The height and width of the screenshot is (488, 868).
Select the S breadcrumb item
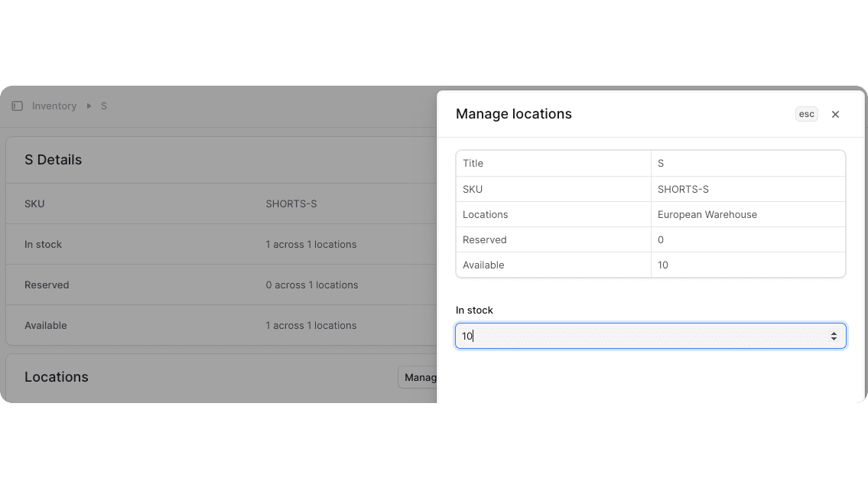tap(103, 106)
